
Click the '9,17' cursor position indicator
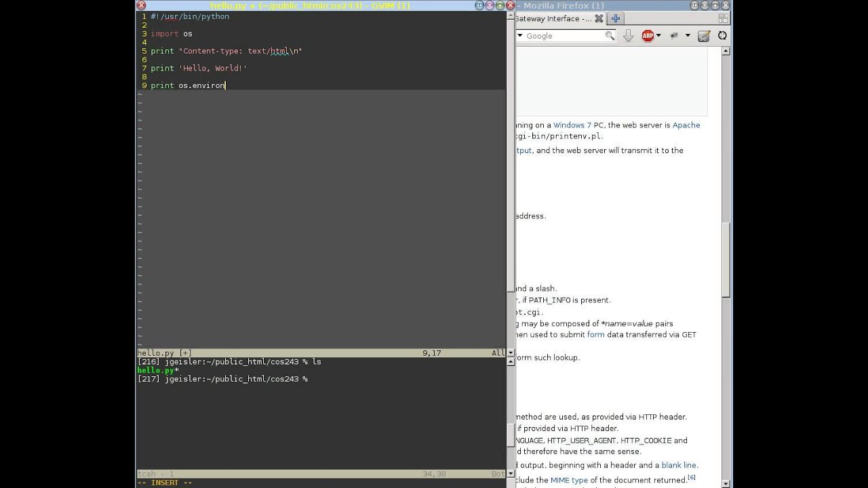click(431, 353)
